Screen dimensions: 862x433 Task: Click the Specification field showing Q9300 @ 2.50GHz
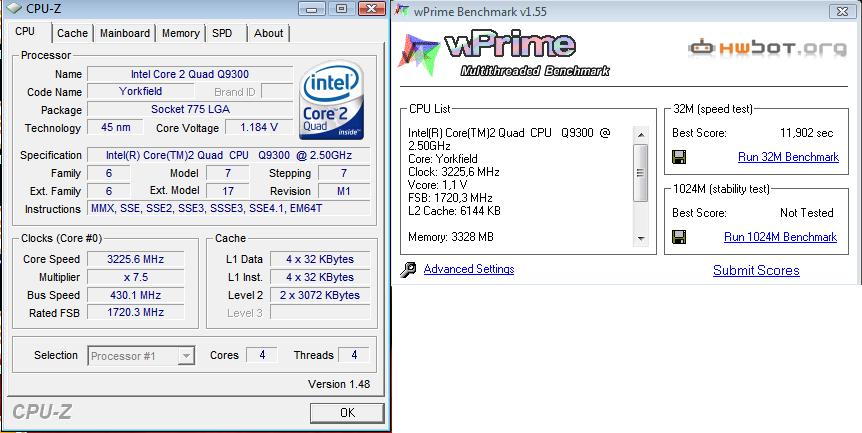pos(229,155)
